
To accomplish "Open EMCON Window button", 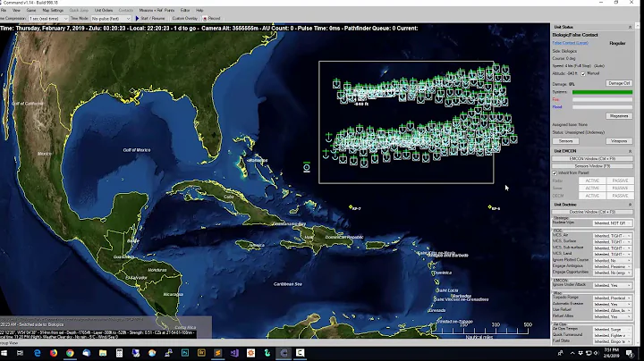I will pos(592,159).
